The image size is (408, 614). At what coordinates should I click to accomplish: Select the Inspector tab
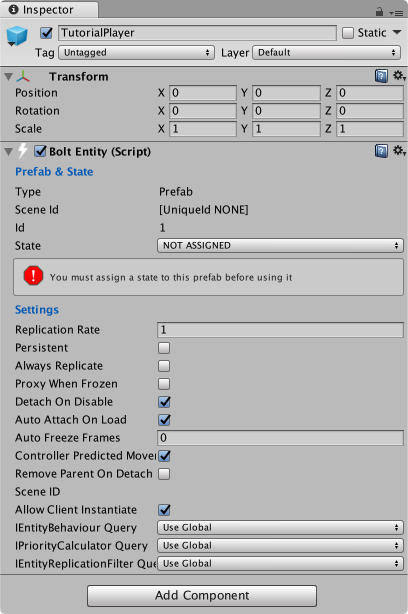[x=49, y=10]
